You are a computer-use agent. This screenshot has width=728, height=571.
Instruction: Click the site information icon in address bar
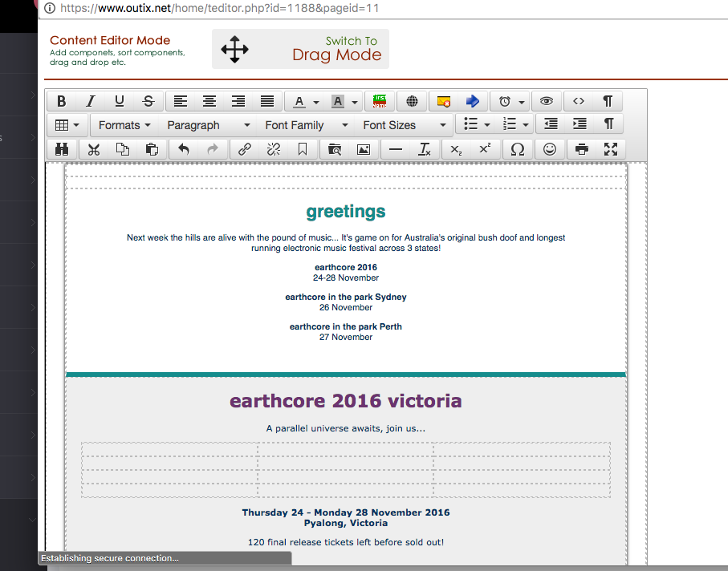[49, 8]
